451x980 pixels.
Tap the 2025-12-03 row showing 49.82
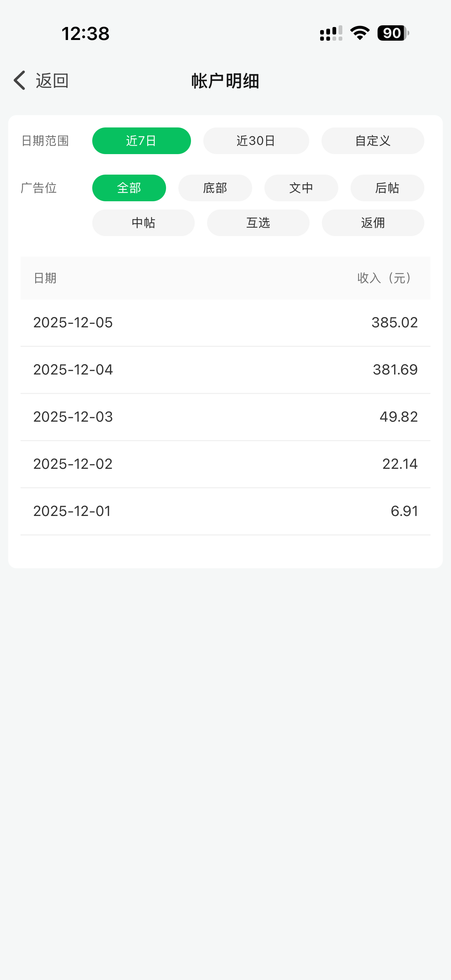pyautogui.click(x=225, y=417)
